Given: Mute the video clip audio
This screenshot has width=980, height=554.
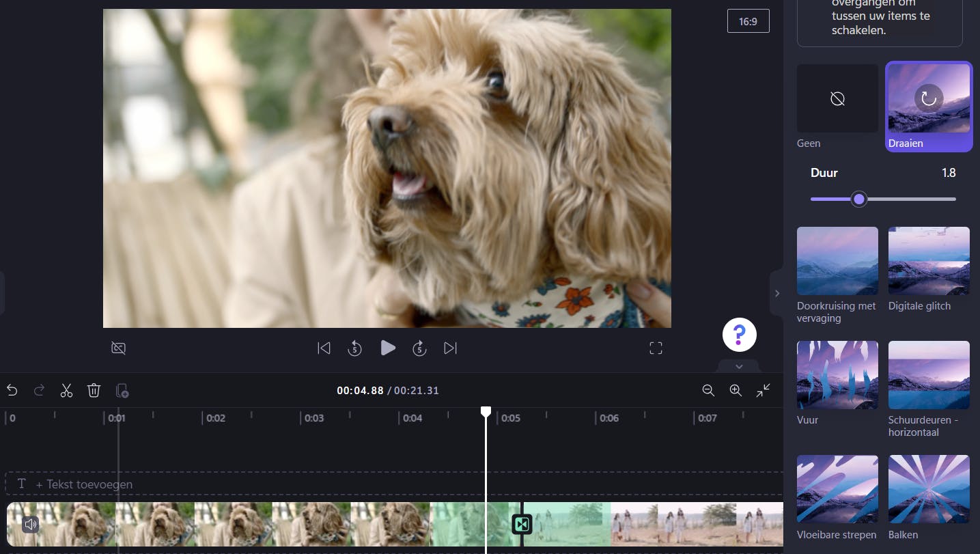Looking at the screenshot, I should tap(30, 524).
